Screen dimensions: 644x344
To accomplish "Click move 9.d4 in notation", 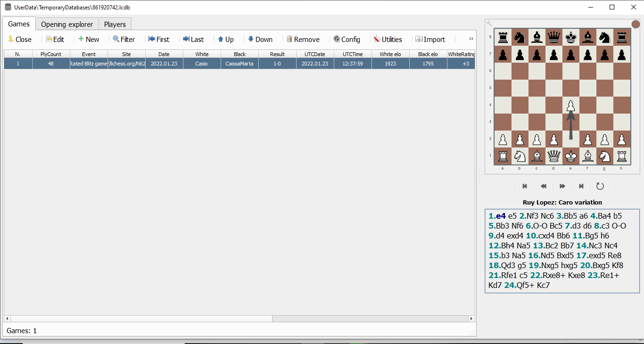I will 496,236.
